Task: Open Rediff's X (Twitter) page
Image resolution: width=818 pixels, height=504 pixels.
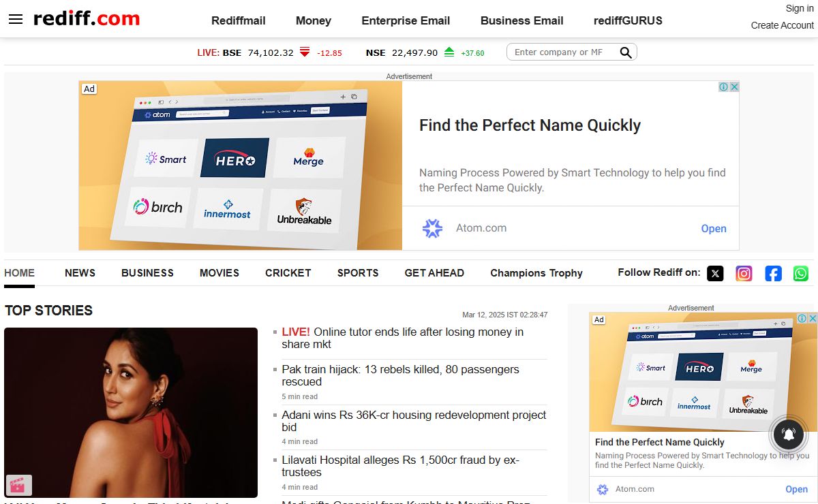Action: [715, 273]
